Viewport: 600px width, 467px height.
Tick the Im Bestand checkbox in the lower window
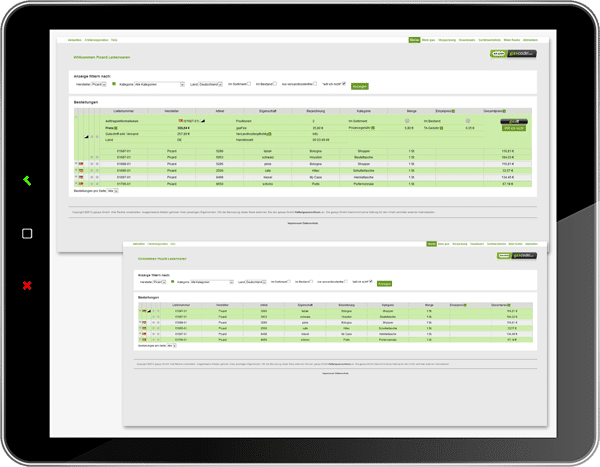[x=311, y=281]
